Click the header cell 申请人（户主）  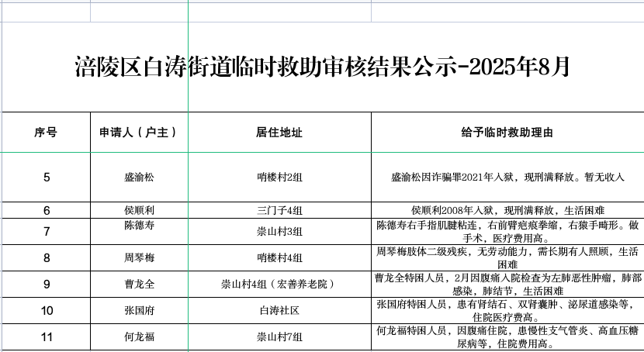pos(139,132)
